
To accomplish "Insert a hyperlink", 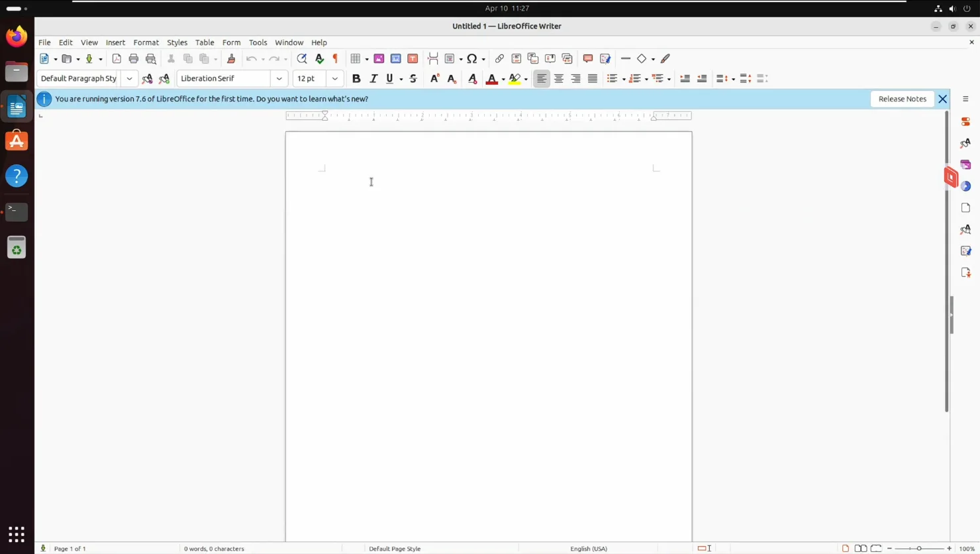I will click(x=499, y=59).
